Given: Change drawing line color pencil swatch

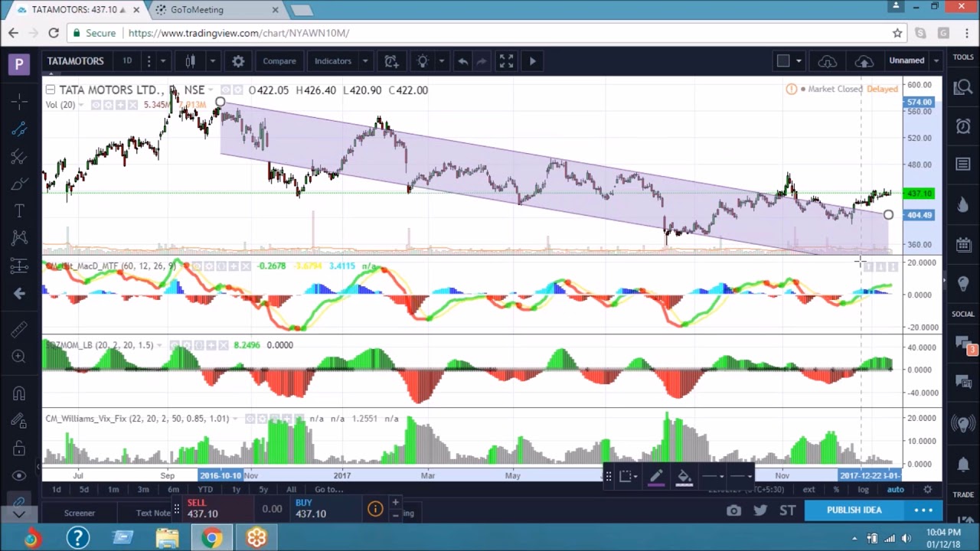Looking at the screenshot, I should (x=656, y=476).
